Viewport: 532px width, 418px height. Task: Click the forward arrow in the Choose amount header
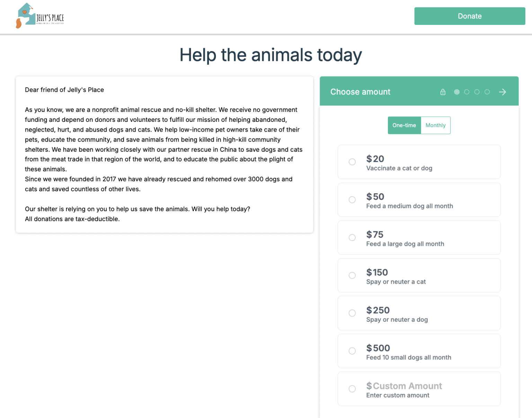503,92
